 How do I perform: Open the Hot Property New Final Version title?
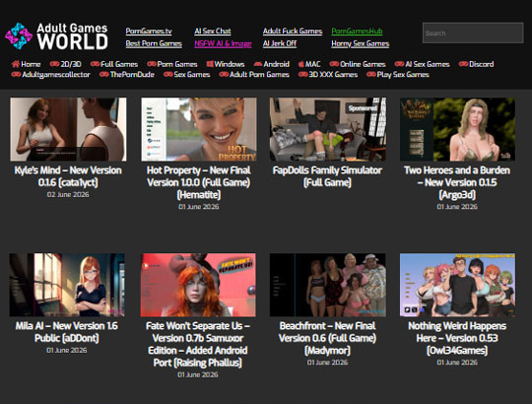[199, 182]
